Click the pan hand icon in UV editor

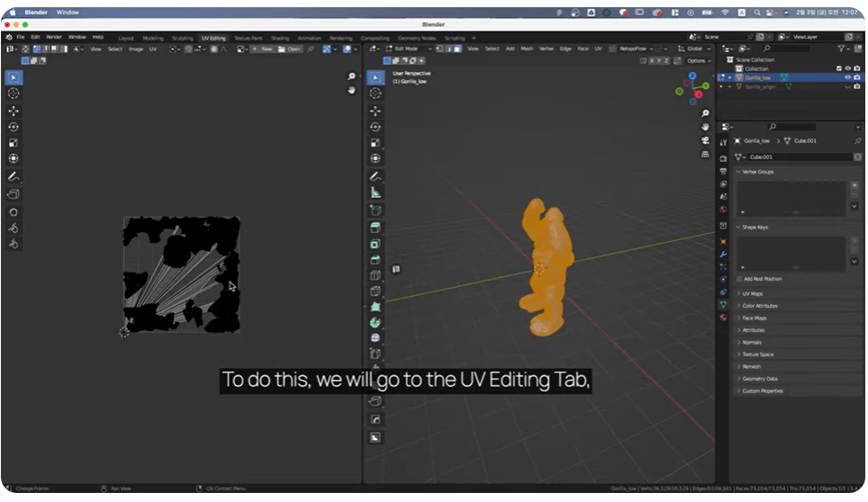click(351, 90)
